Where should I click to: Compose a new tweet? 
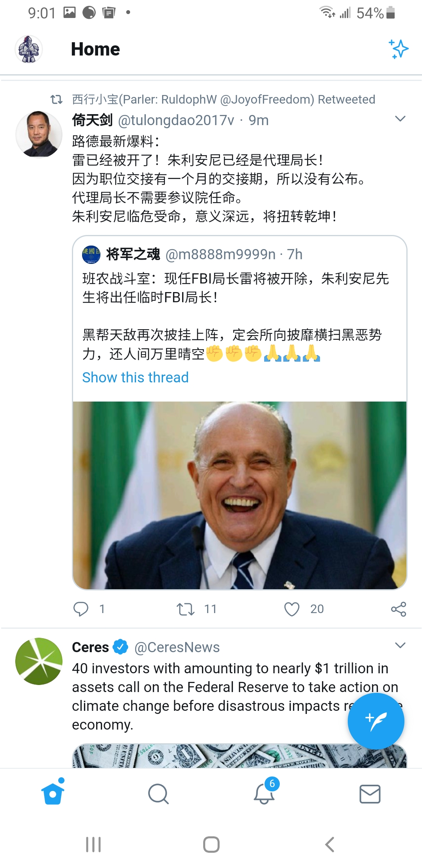tap(376, 721)
